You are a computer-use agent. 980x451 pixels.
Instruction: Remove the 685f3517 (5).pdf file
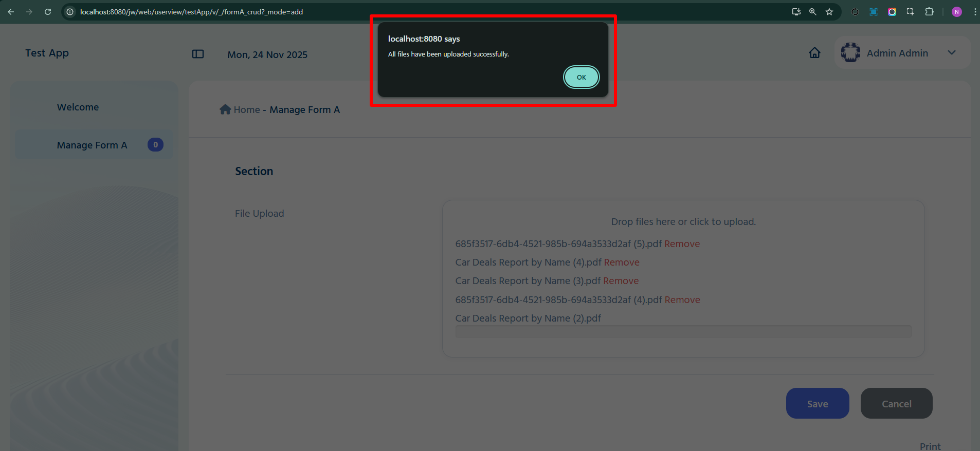pyautogui.click(x=682, y=243)
